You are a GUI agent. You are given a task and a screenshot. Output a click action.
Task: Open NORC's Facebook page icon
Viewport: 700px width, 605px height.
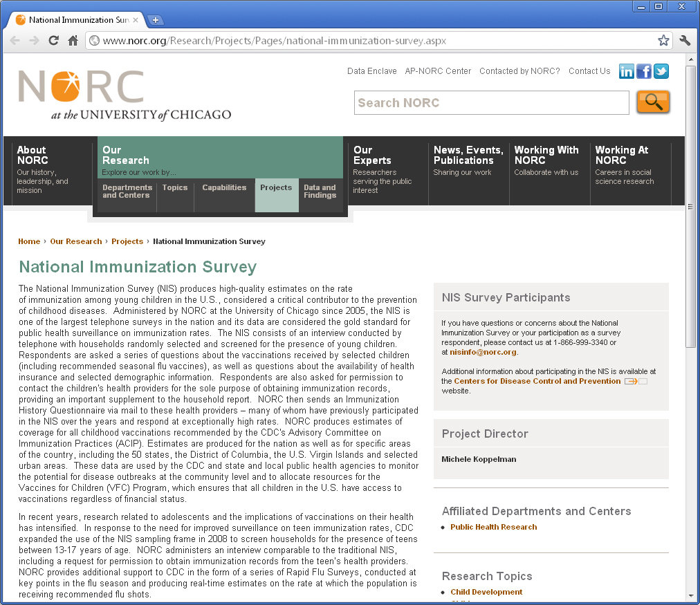coord(644,71)
